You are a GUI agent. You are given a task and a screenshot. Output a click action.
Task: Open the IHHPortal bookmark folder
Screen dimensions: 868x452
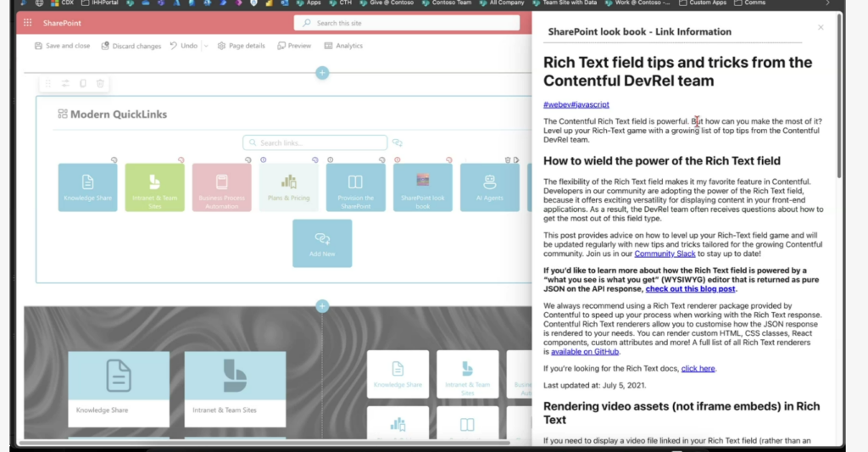point(100,3)
